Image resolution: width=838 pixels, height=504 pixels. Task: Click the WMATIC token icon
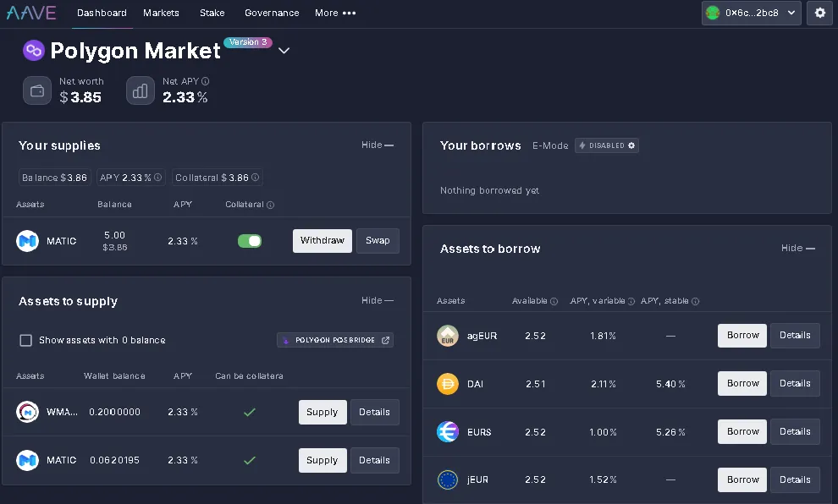pos(27,412)
